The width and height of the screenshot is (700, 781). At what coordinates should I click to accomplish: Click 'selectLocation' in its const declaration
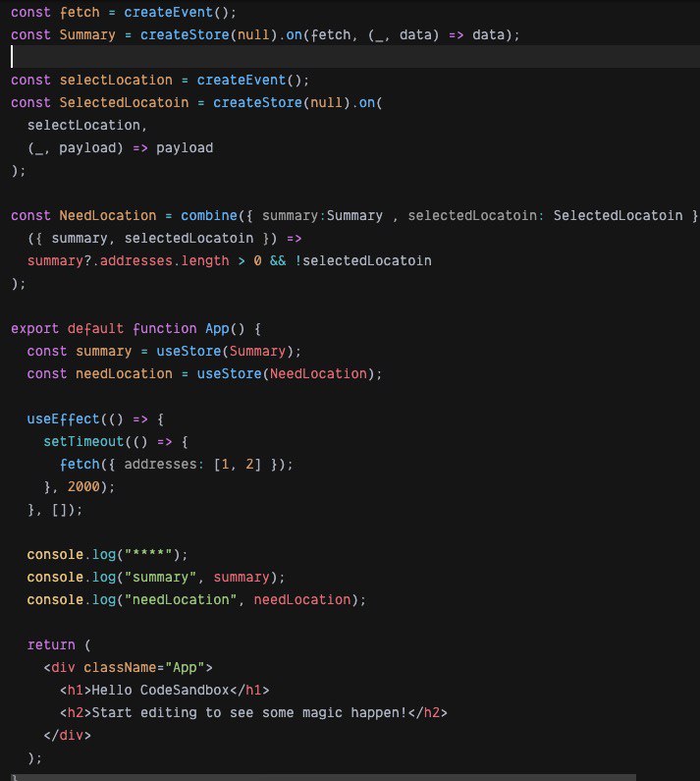(116, 80)
